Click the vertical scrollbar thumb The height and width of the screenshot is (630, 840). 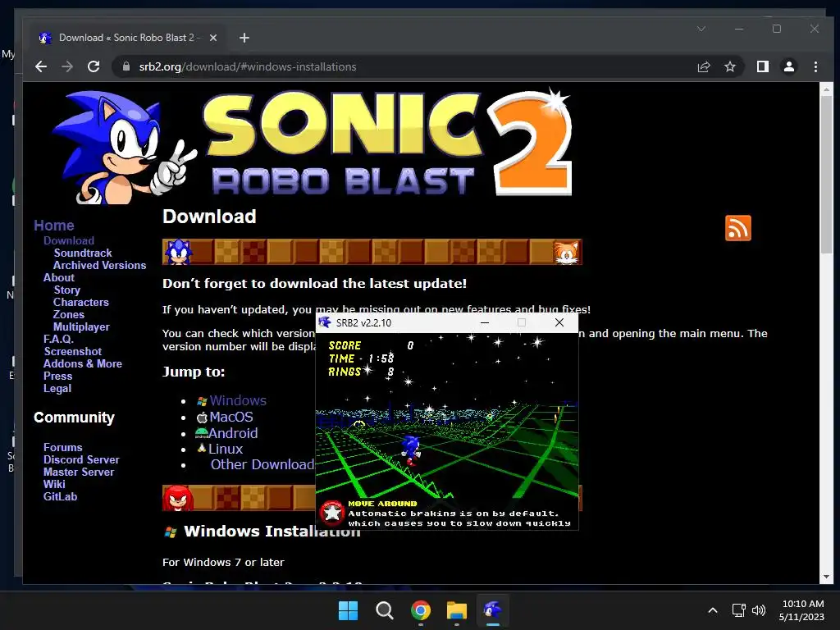(x=826, y=174)
